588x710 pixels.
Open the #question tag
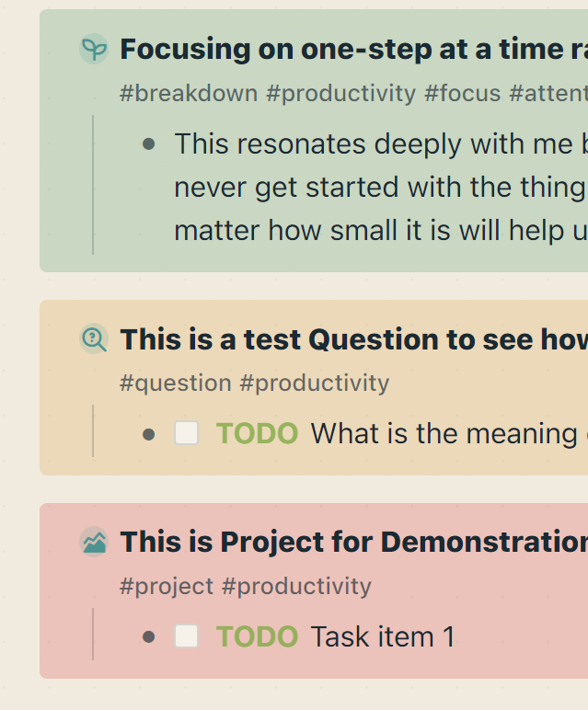coord(175,383)
